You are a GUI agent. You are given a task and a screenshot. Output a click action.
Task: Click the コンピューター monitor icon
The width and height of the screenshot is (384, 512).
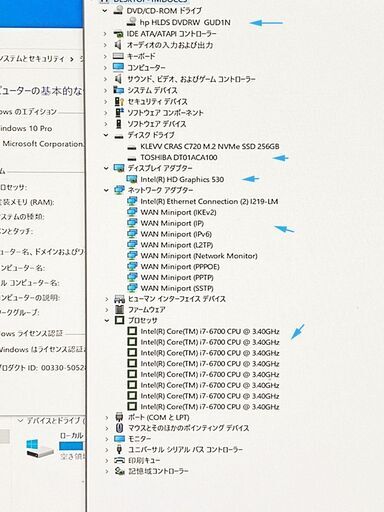click(x=118, y=67)
